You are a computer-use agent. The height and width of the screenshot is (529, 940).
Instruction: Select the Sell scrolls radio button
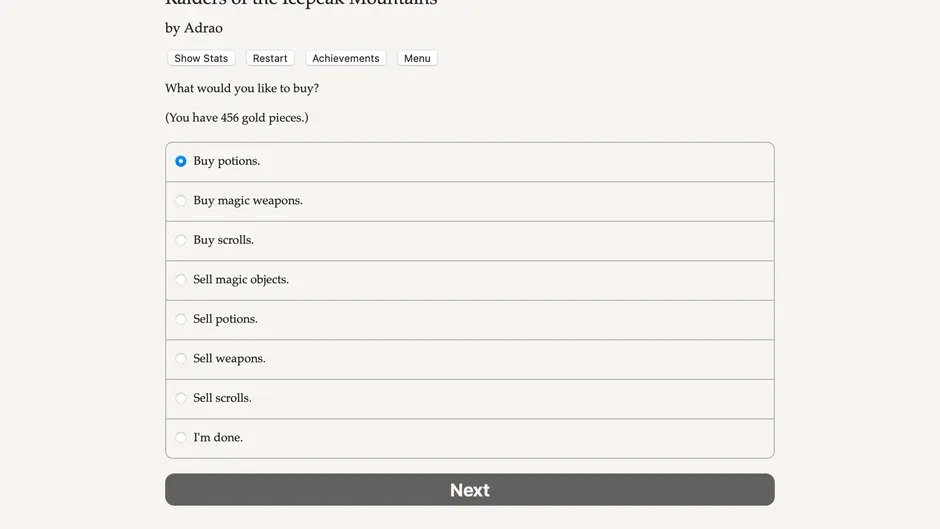click(180, 398)
